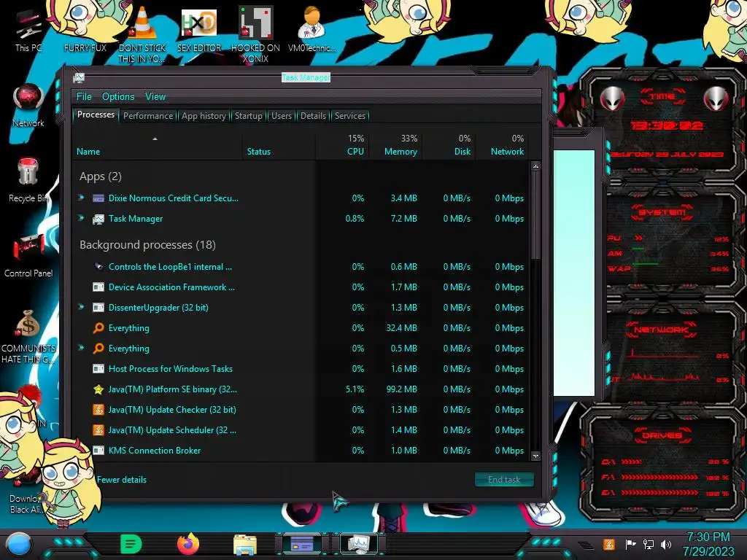Open the Options menu

coord(118,97)
